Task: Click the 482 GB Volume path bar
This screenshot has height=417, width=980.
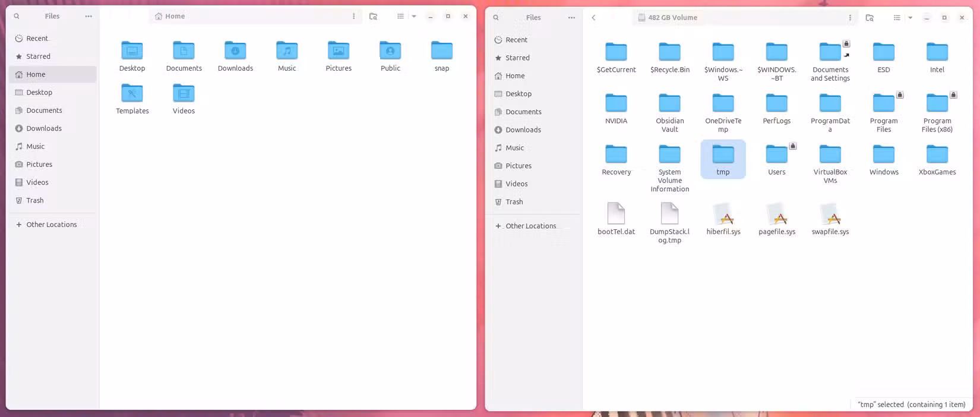Action: [745, 18]
